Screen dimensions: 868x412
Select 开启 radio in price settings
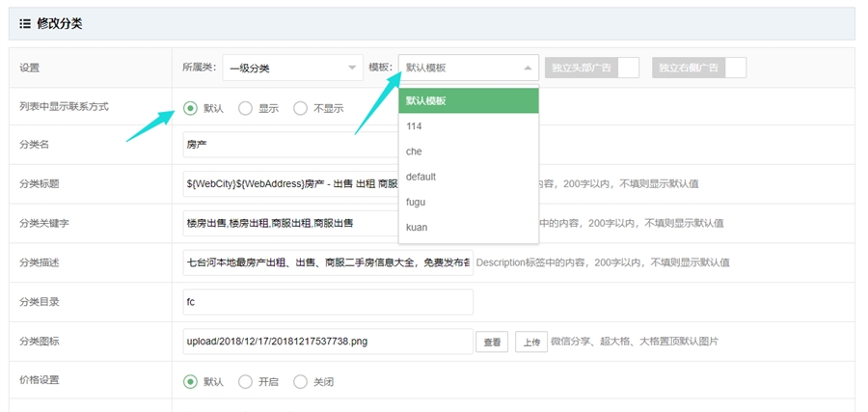click(246, 381)
